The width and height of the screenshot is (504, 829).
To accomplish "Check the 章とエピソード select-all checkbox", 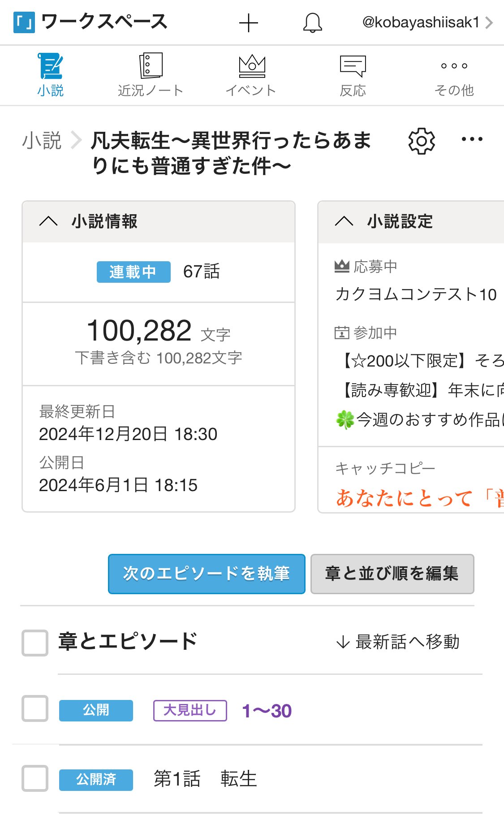I will [x=35, y=643].
